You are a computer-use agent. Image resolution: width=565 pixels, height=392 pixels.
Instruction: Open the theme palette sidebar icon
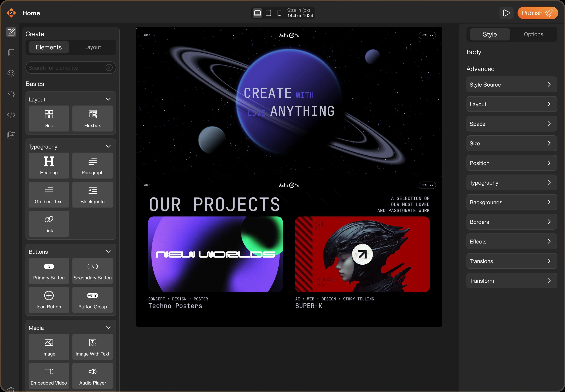pos(11,73)
